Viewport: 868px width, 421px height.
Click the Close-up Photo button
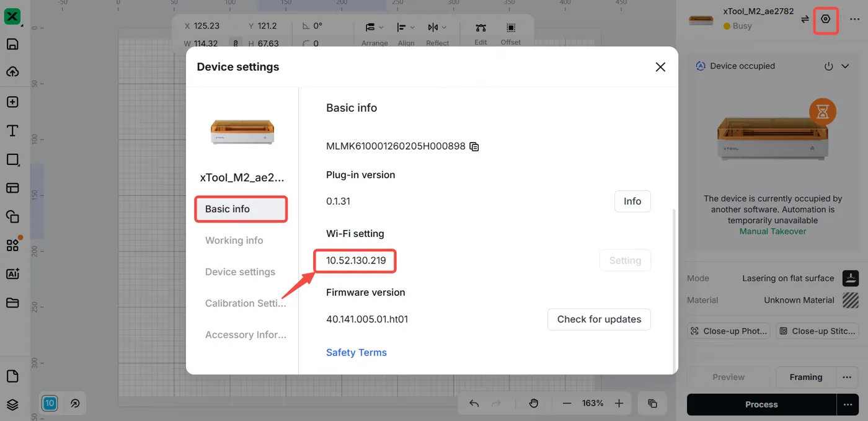728,331
